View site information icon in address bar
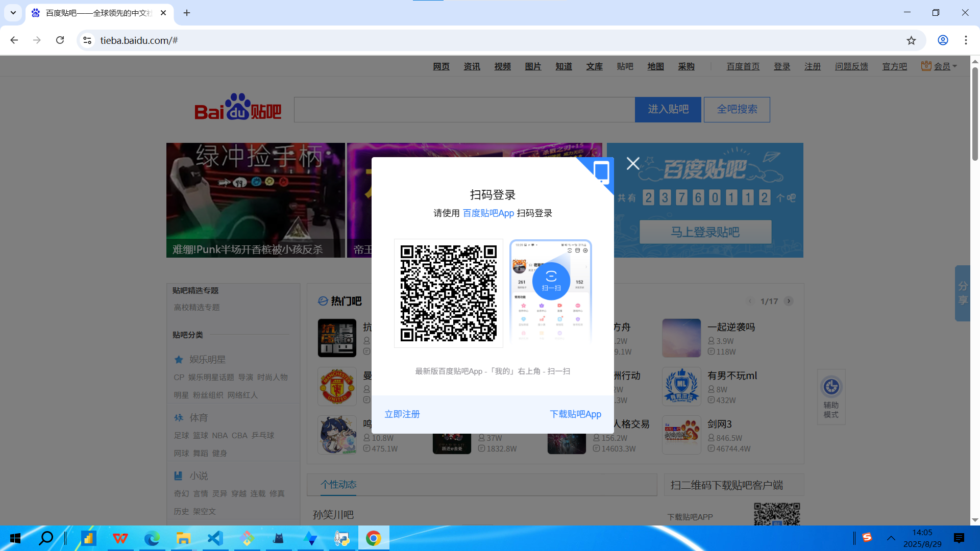980x551 pixels. click(x=87, y=40)
